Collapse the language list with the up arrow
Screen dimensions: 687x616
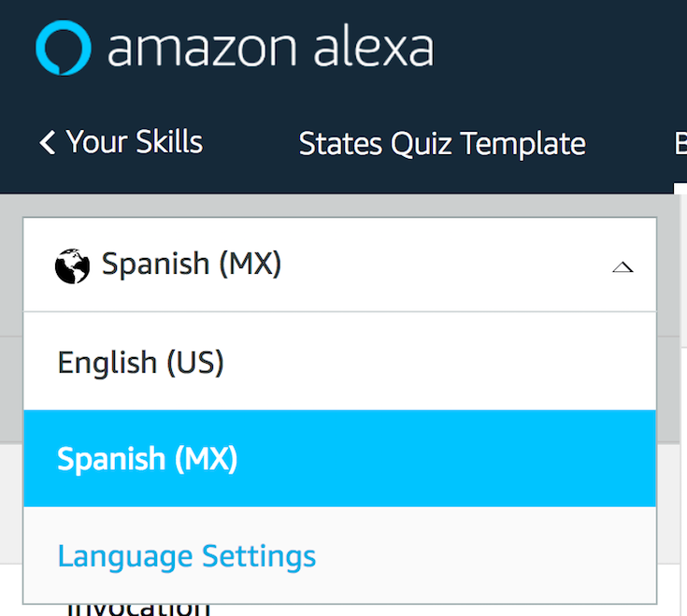tap(623, 267)
